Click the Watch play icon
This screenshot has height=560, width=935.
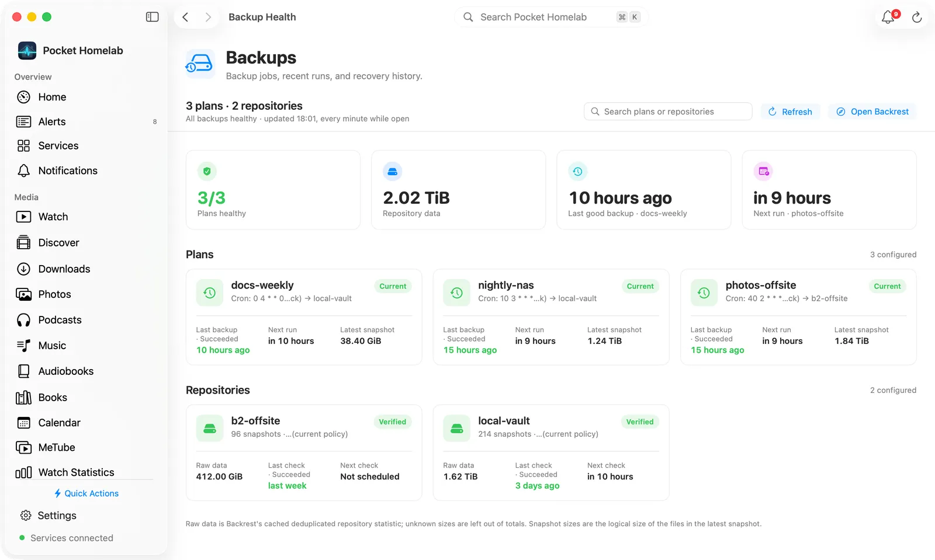23,217
